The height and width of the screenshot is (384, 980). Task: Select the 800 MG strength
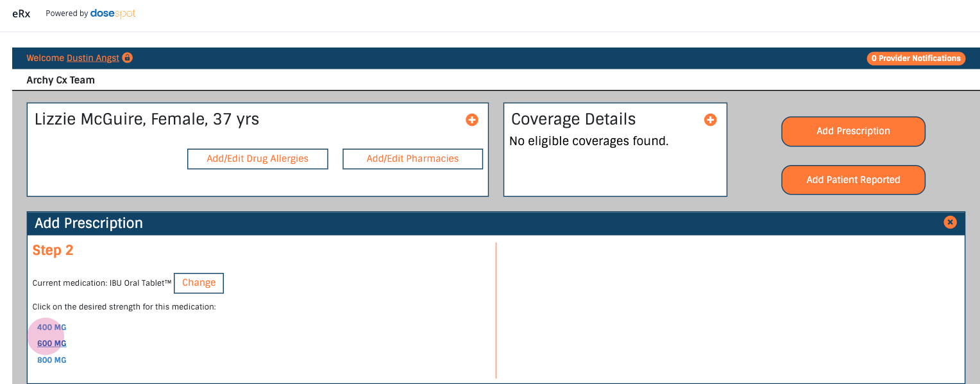[x=51, y=360]
